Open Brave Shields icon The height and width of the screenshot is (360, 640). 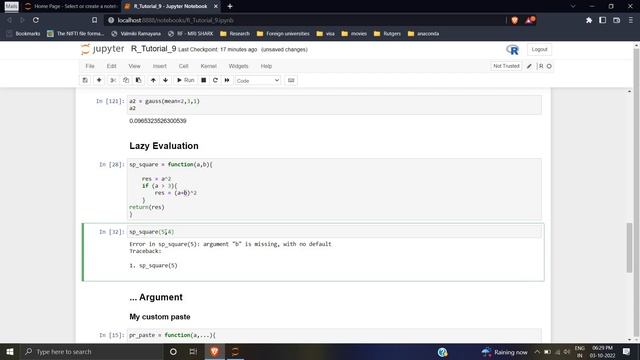(515, 20)
